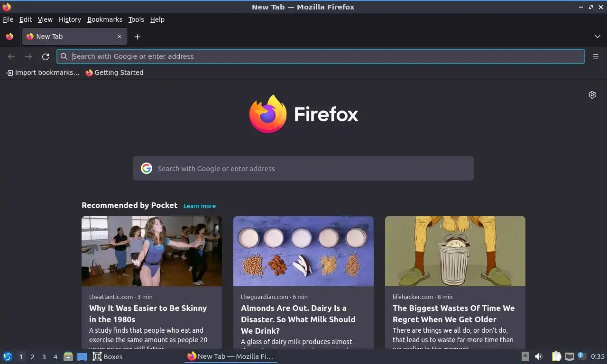
Task: Go forward with the forward arrow button
Action: [x=28, y=56]
